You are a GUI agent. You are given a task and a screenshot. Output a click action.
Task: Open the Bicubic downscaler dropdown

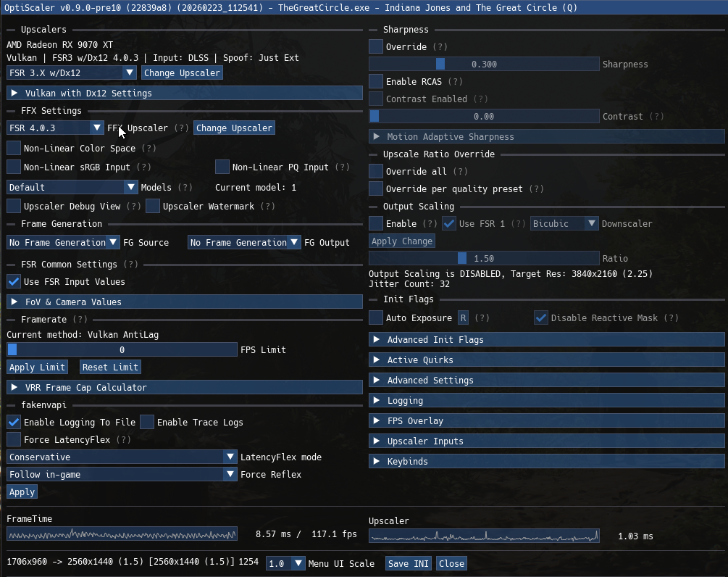pyautogui.click(x=564, y=223)
